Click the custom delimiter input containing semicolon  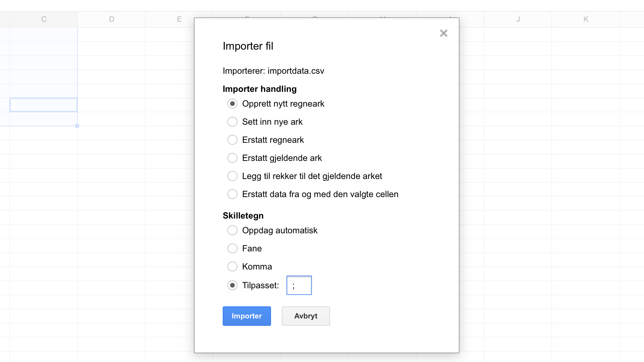[299, 285]
